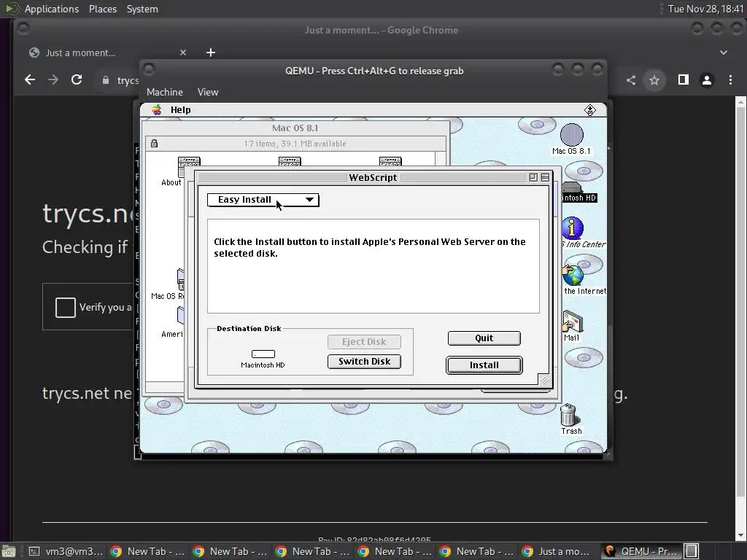Check the 'Verify you are human' checkbox
Screen dimensions: 747x560
pyautogui.click(x=65, y=307)
